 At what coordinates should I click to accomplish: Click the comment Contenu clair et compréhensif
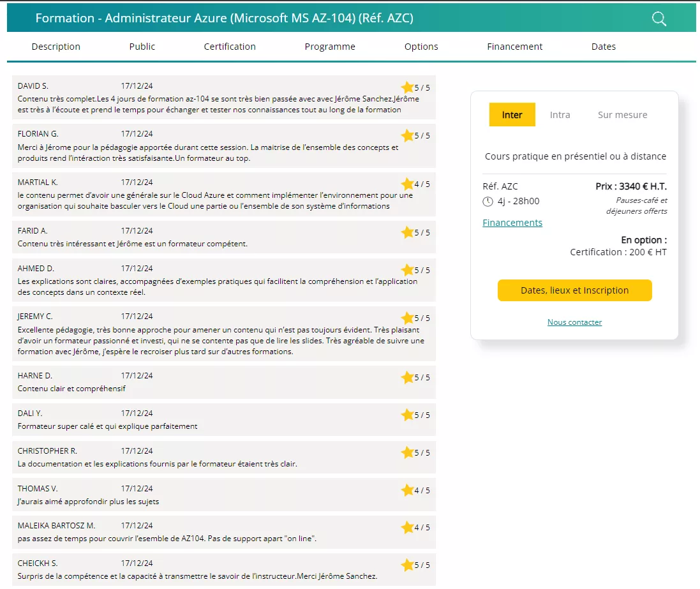pyautogui.click(x=71, y=389)
